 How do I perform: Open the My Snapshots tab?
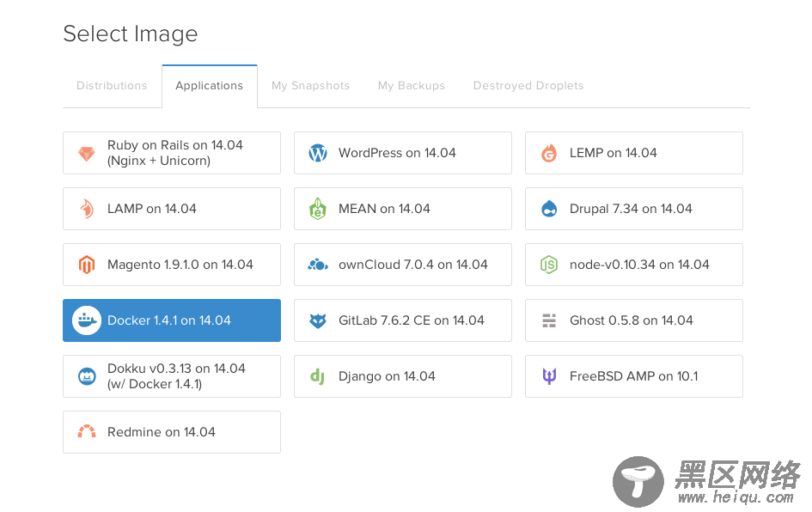310,86
